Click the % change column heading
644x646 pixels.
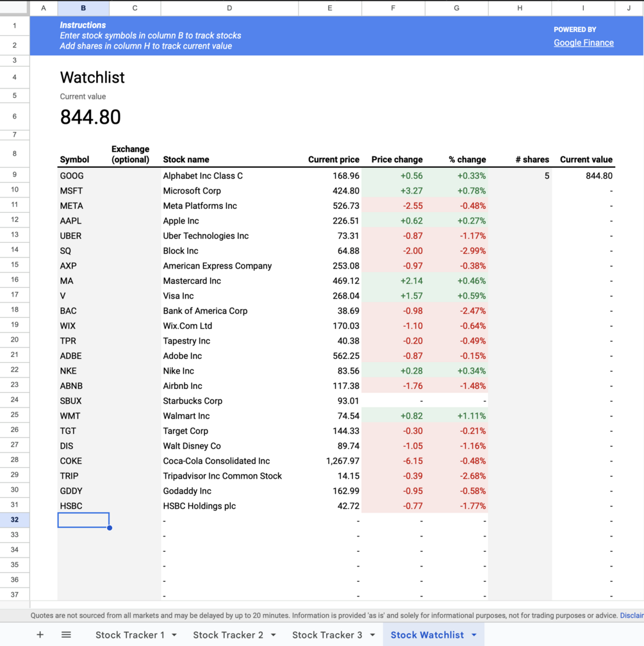click(x=467, y=160)
